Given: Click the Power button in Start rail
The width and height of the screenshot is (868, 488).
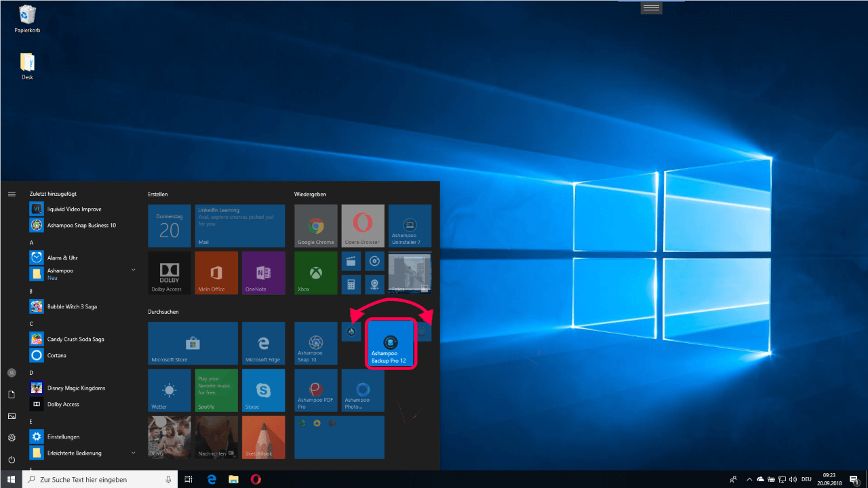Looking at the screenshot, I should [x=12, y=460].
